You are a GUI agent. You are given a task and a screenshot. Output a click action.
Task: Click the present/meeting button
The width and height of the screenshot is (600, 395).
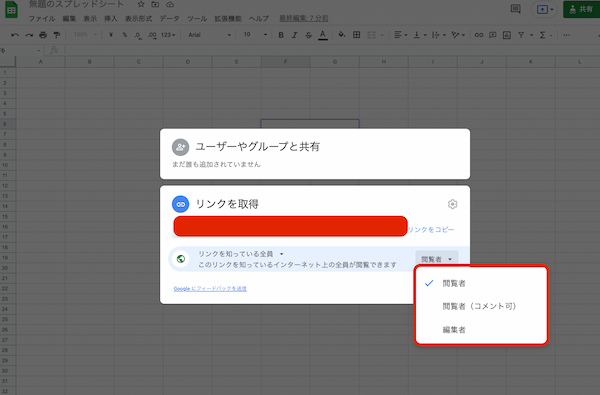click(x=545, y=9)
